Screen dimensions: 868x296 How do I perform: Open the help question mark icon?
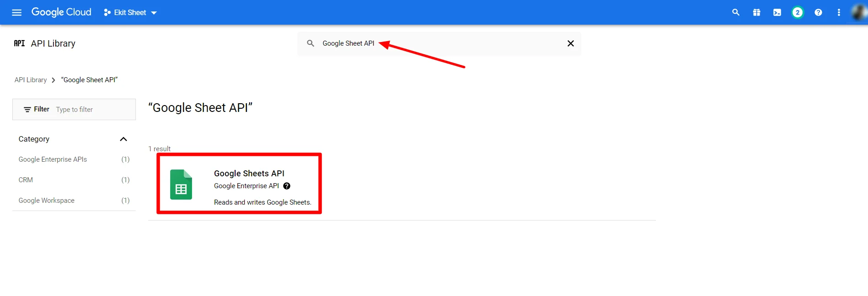click(x=818, y=12)
